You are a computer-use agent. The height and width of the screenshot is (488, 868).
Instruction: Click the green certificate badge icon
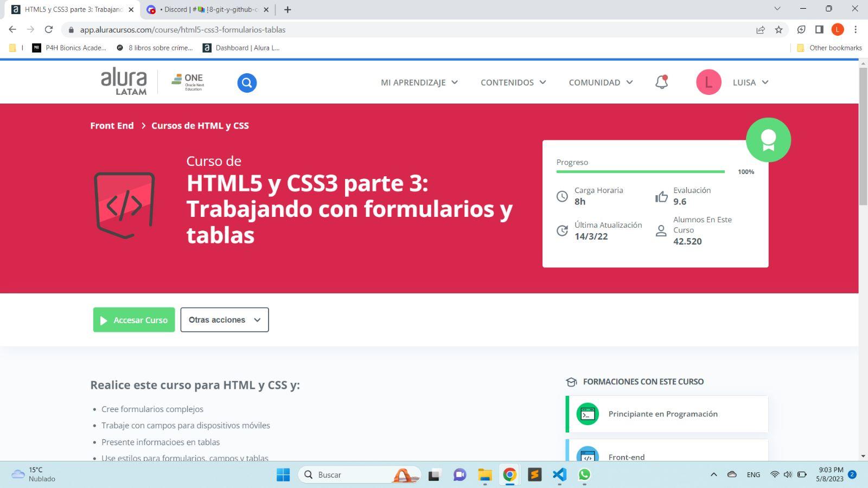[x=768, y=140]
